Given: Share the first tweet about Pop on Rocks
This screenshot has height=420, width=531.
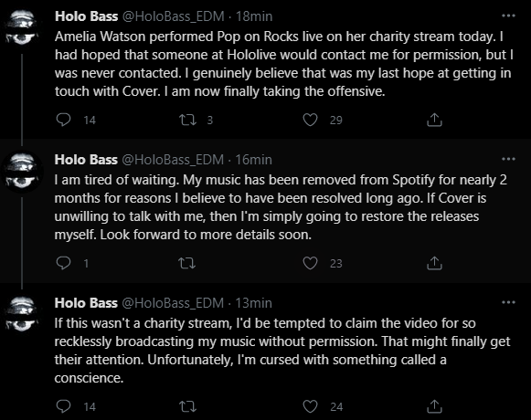Looking at the screenshot, I should [x=434, y=120].
